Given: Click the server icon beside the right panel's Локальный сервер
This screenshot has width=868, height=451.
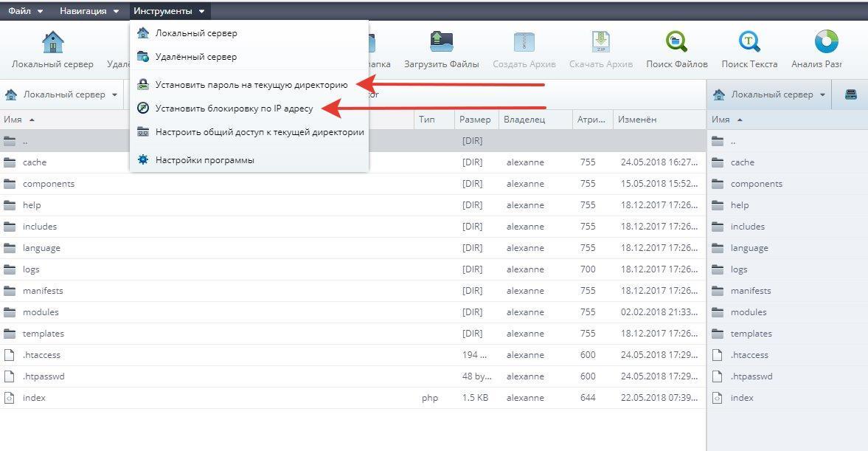Looking at the screenshot, I should (x=851, y=94).
